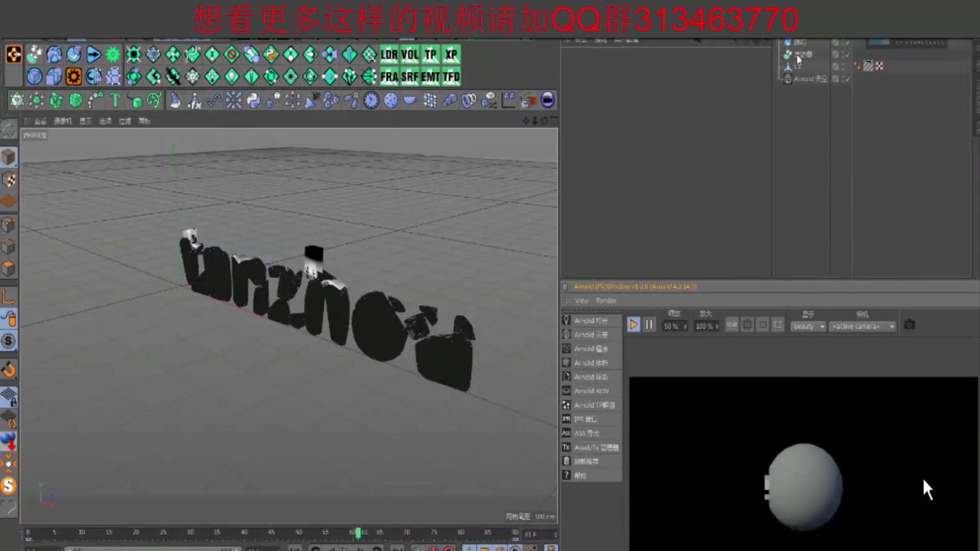Click the Arnold AOV list button
This screenshot has width=980, height=551.
[x=591, y=391]
